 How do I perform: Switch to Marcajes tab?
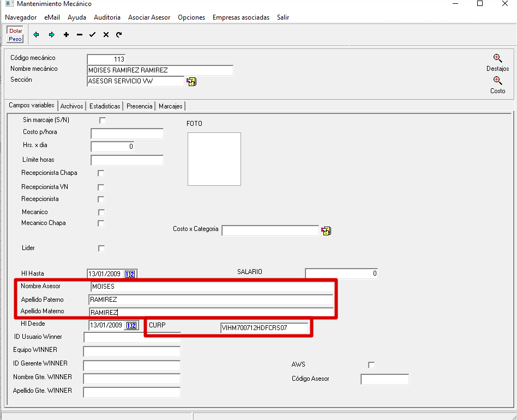click(x=171, y=106)
